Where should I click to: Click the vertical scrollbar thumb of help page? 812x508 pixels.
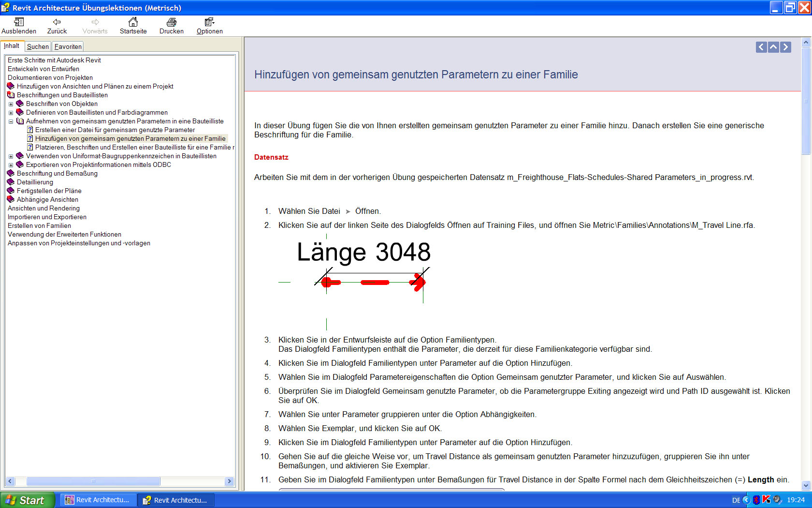coord(806,101)
